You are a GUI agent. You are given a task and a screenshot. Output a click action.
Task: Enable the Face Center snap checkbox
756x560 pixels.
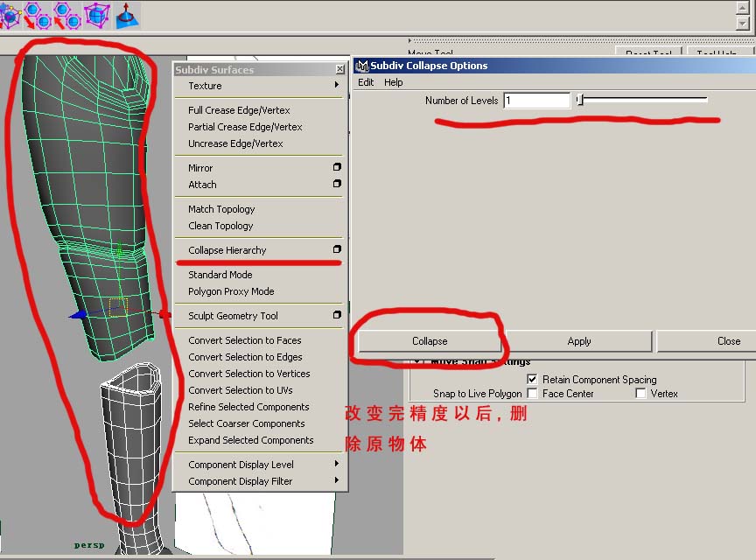pos(532,394)
